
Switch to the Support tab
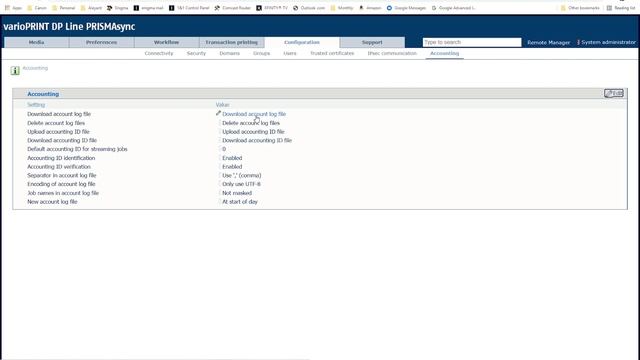(x=372, y=42)
